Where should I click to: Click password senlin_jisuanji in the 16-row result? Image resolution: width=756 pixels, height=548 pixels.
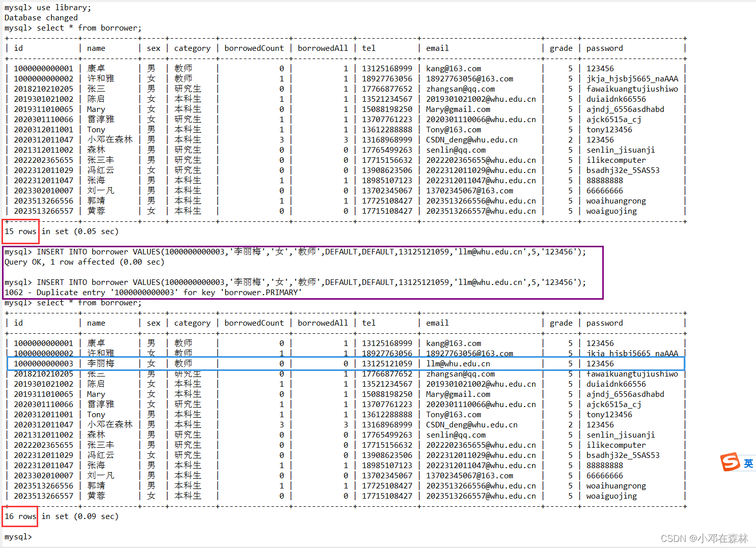(621, 435)
